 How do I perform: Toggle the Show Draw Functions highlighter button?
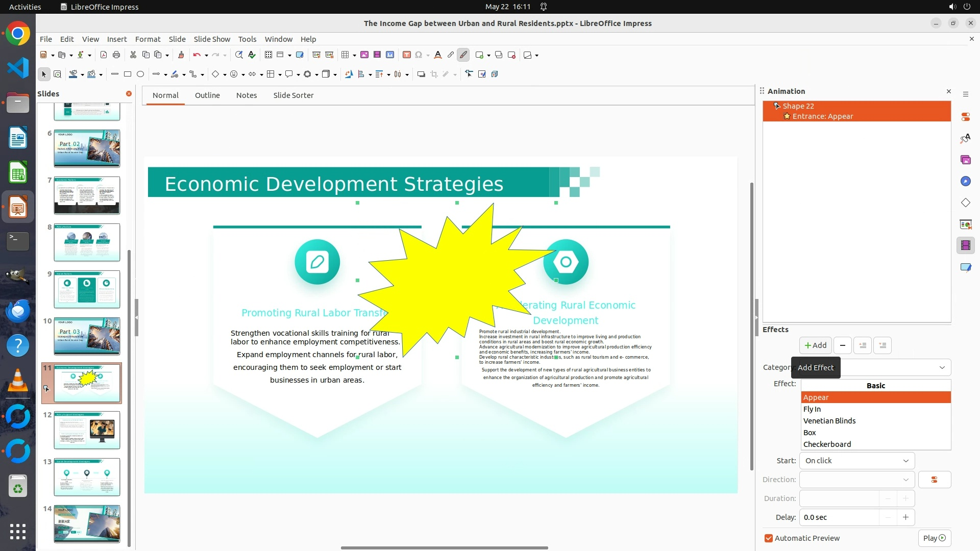pos(463,55)
